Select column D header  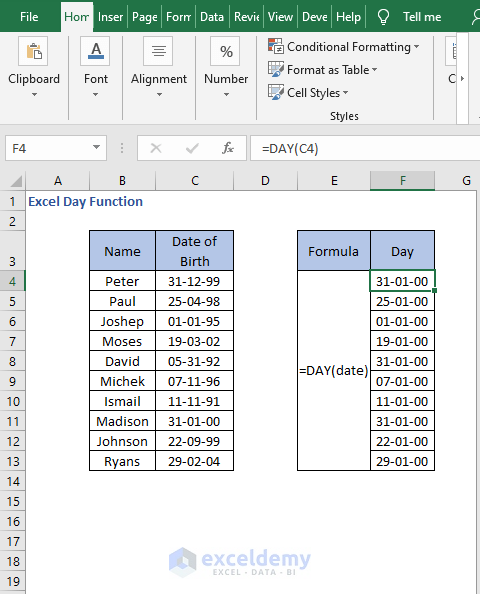click(266, 181)
